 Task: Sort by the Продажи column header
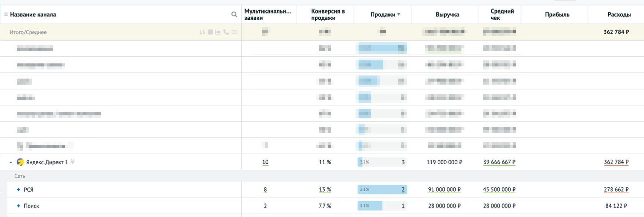383,14
